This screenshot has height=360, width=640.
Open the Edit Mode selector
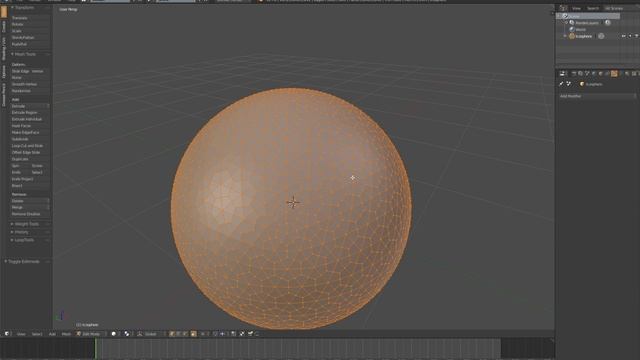pos(91,333)
